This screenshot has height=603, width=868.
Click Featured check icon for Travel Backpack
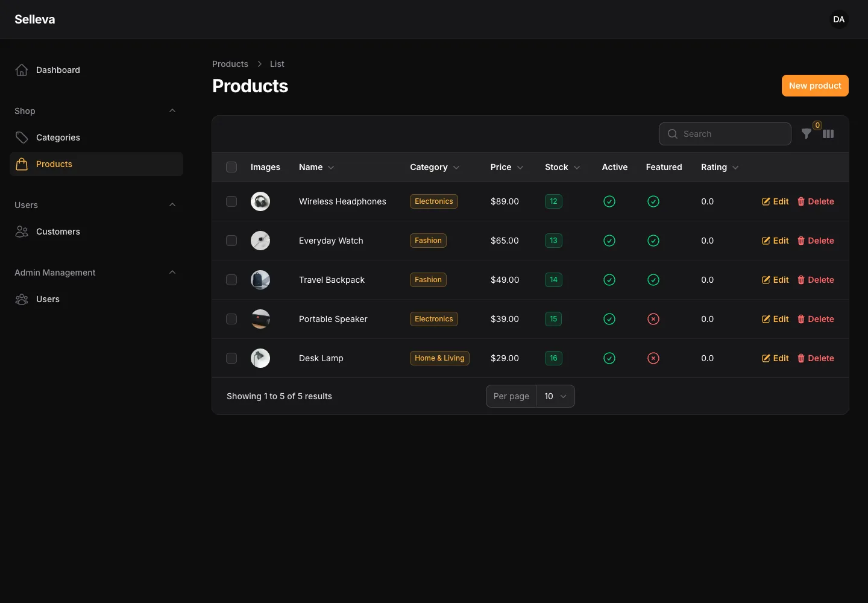click(653, 280)
